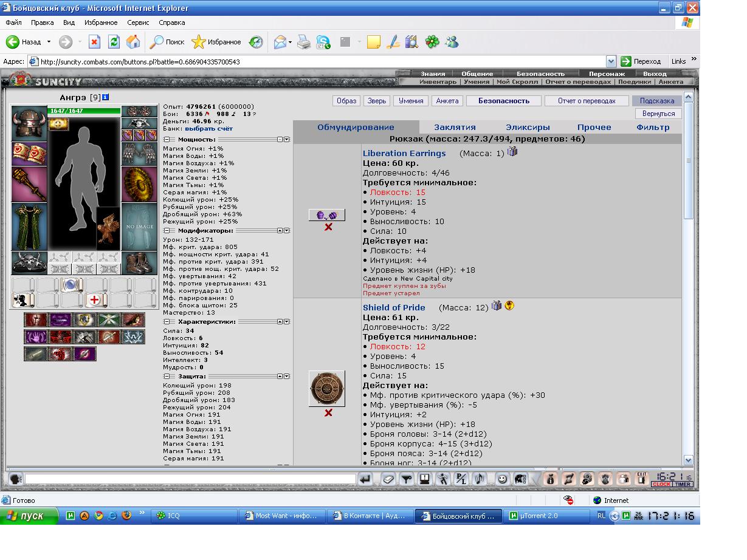Click the Shield of Pride item image

coord(327,388)
